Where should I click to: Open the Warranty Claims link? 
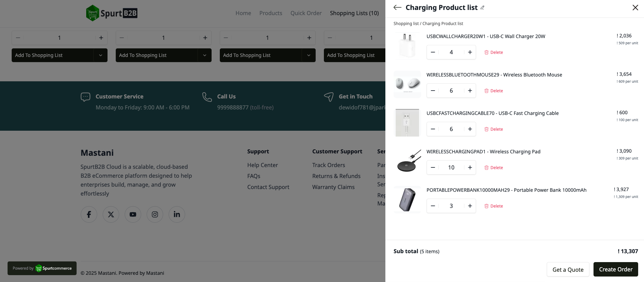coord(333,187)
